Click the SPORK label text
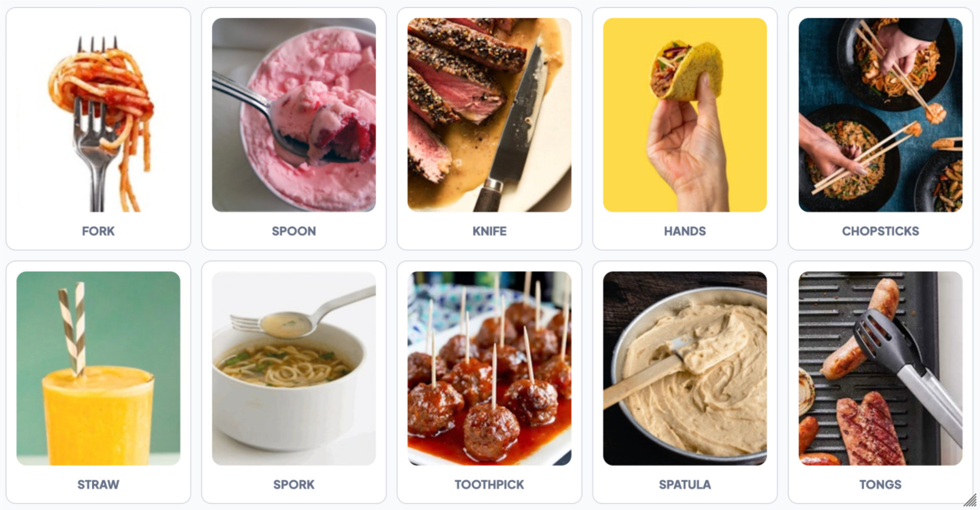 [x=294, y=484]
